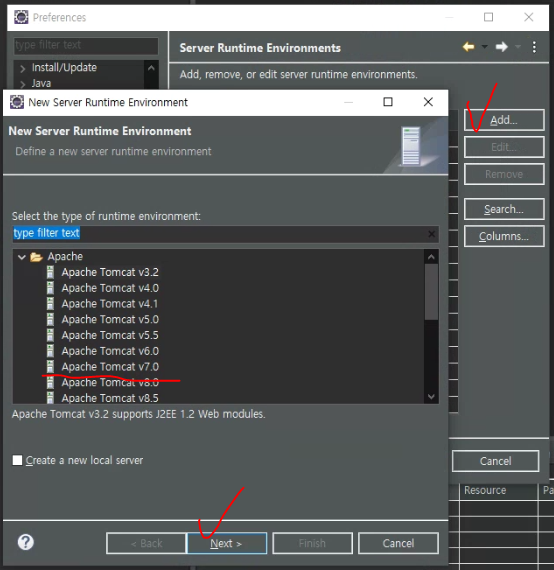Select Apache Tomcat v5.0 runtime

[x=110, y=320]
